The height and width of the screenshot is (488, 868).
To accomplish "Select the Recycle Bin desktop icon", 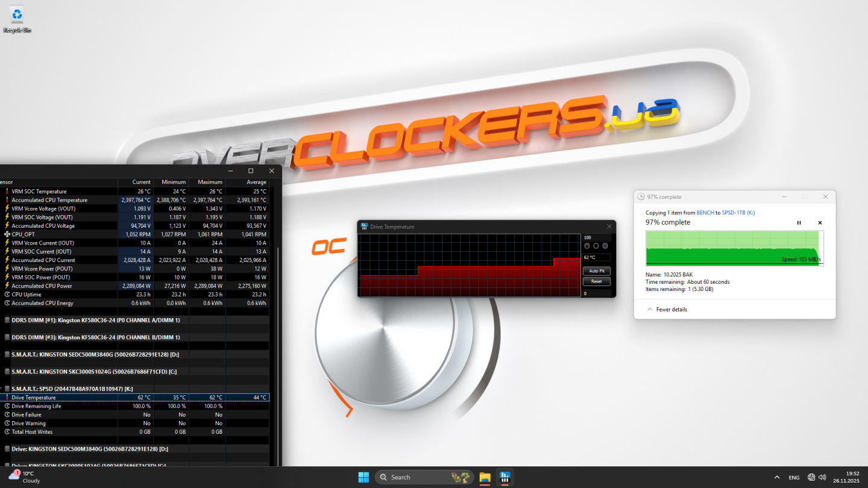I will [17, 19].
